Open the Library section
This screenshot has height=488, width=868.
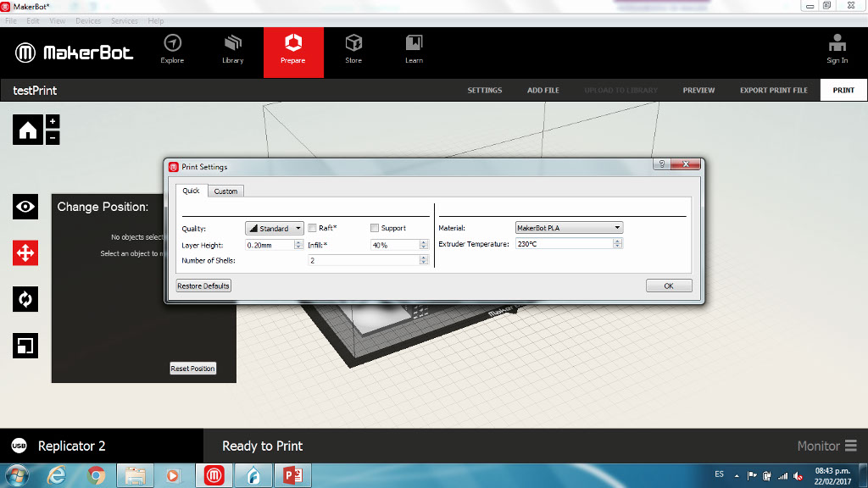point(232,50)
